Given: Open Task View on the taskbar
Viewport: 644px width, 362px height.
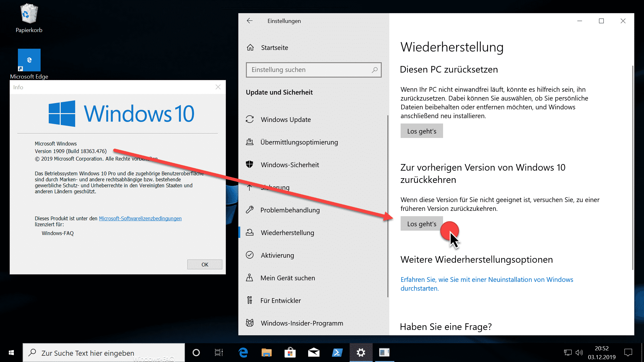Looking at the screenshot, I should point(219,353).
